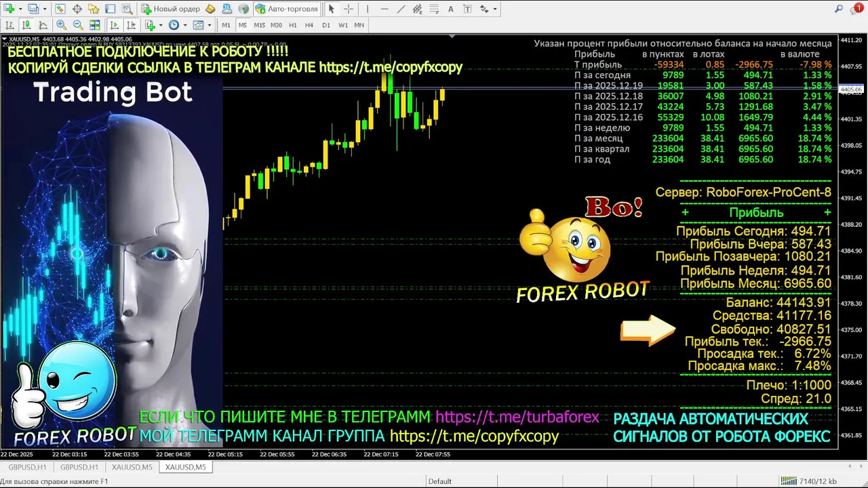Set timeframe to M15
The image size is (868, 488).
pyautogui.click(x=259, y=25)
